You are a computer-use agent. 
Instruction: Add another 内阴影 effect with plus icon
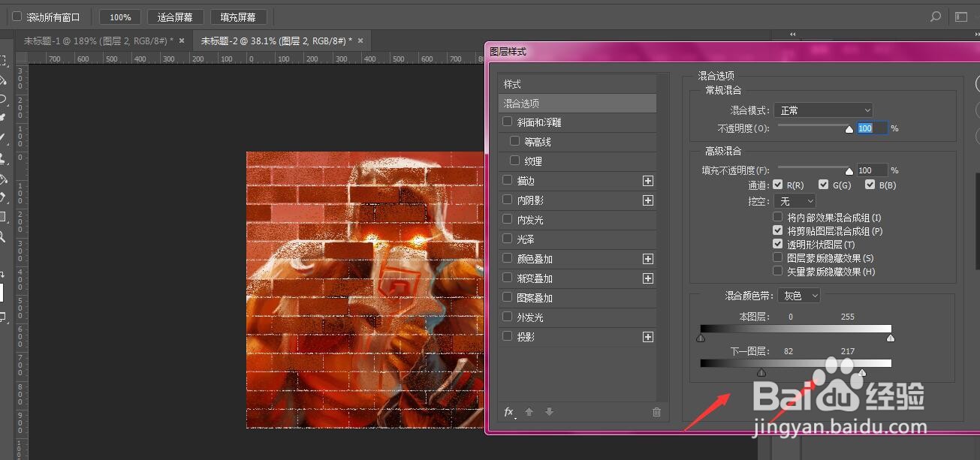pos(648,200)
